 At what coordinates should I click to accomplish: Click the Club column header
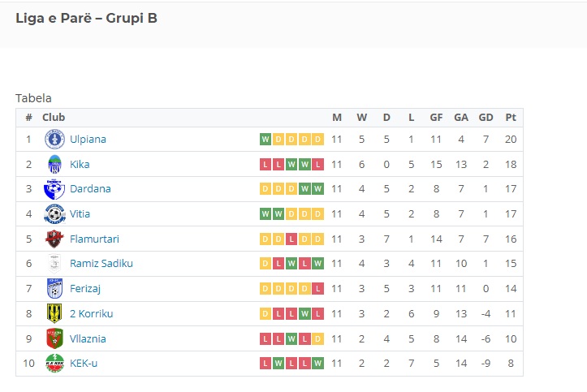54,118
